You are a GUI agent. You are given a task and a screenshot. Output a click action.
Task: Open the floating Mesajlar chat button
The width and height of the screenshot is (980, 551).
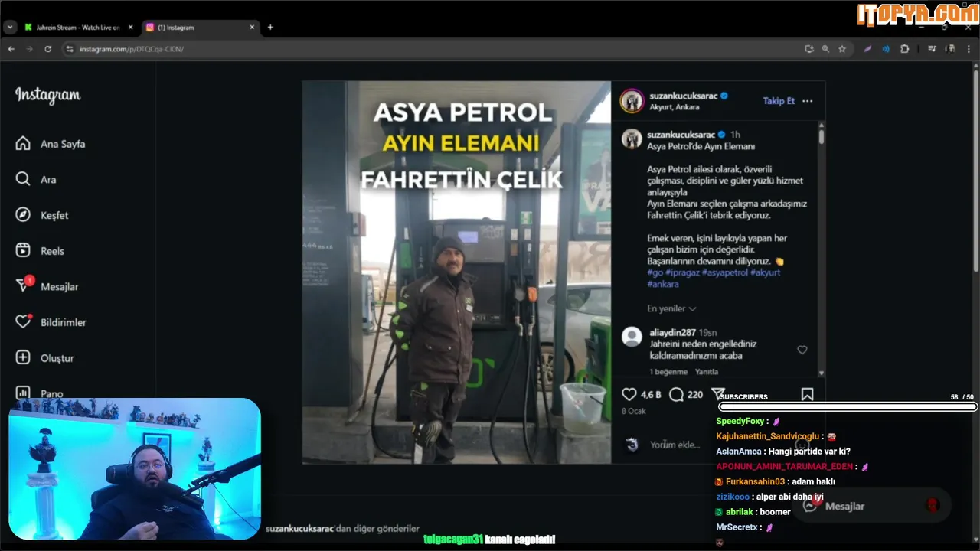pyautogui.click(x=871, y=506)
